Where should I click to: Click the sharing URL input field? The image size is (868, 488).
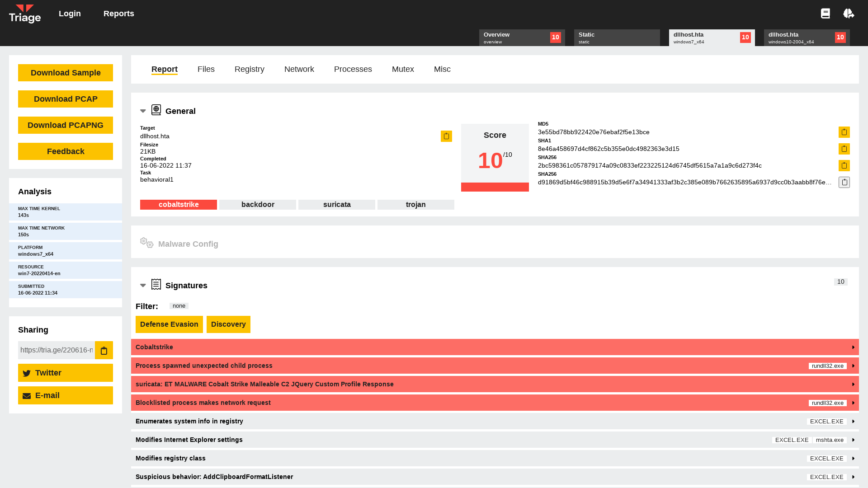[x=57, y=350]
